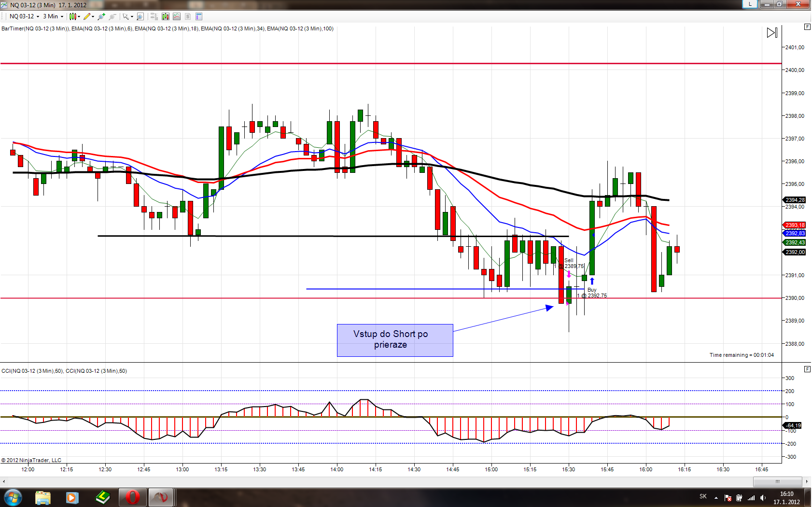Open the data series candlestick icon
The width and height of the screenshot is (812, 507).
[x=166, y=16]
